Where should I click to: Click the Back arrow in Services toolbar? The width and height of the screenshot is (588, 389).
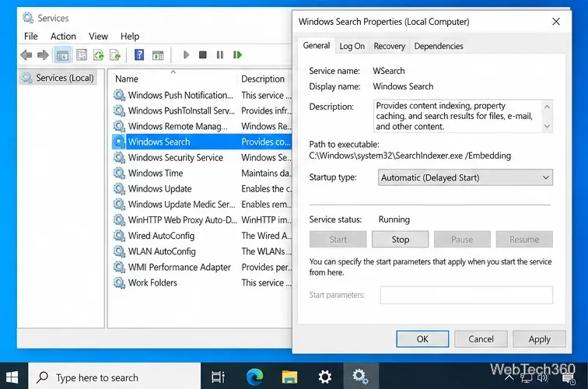(x=26, y=55)
